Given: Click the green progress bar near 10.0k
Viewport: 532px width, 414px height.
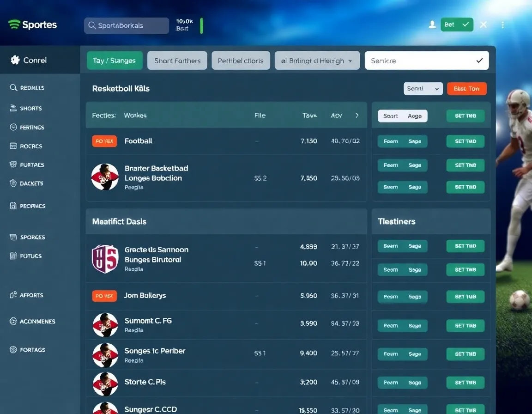Looking at the screenshot, I should pyautogui.click(x=201, y=26).
